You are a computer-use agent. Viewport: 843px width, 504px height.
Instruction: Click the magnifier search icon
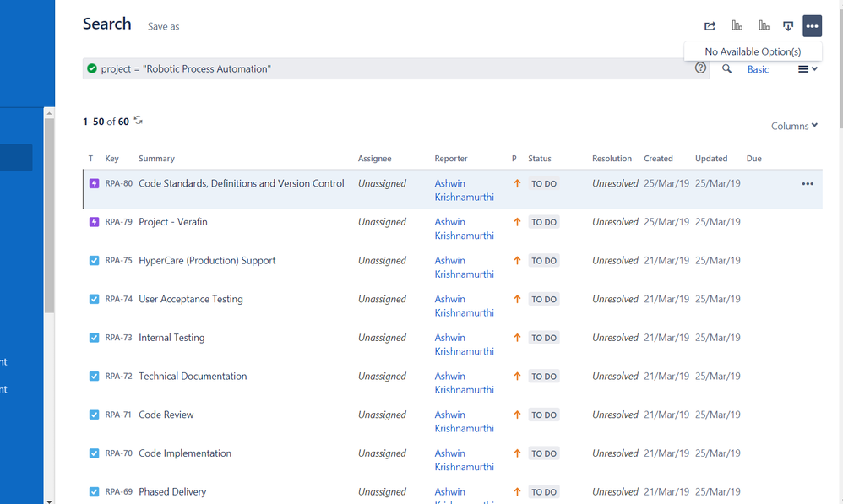tap(726, 69)
